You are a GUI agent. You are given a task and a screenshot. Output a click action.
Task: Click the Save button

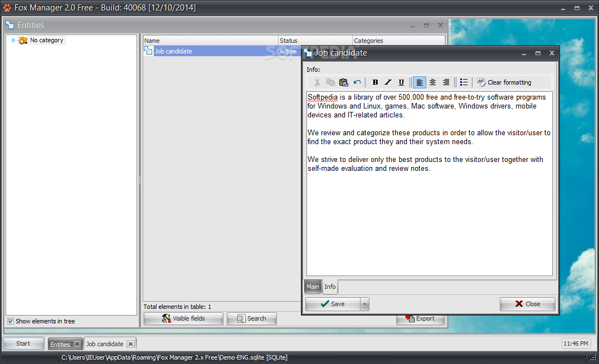pyautogui.click(x=332, y=304)
